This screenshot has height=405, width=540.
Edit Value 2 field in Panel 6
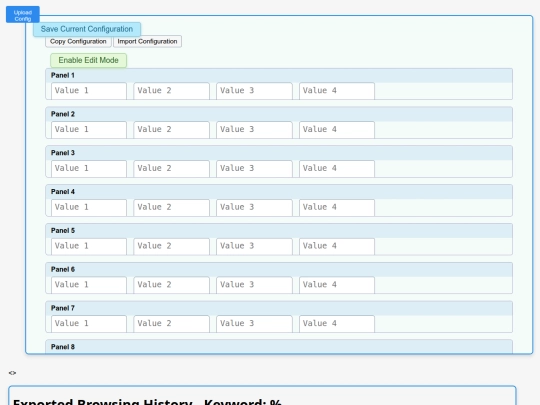172,285
